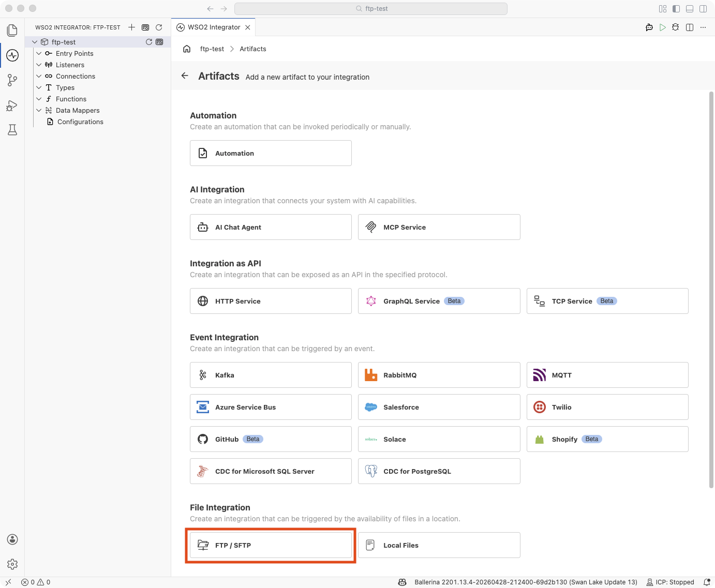Open the Accounts menu icon
This screenshot has height=588, width=715.
[x=12, y=539]
